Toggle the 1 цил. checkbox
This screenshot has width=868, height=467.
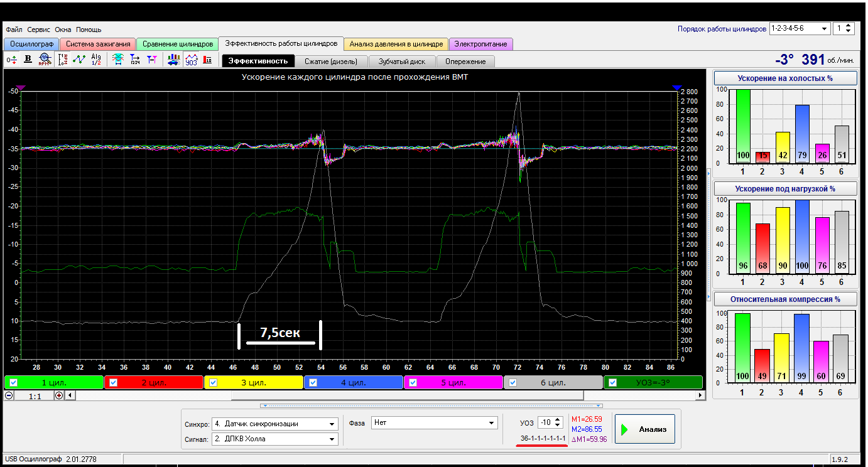(x=13, y=382)
